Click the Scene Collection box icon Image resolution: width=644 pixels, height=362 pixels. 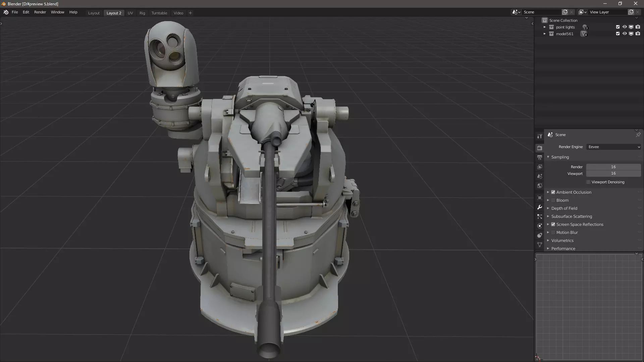coord(545,20)
